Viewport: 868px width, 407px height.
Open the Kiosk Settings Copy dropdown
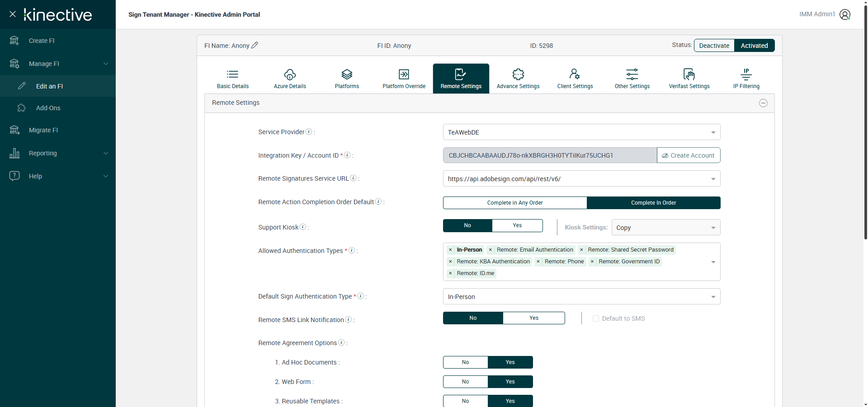tap(666, 228)
